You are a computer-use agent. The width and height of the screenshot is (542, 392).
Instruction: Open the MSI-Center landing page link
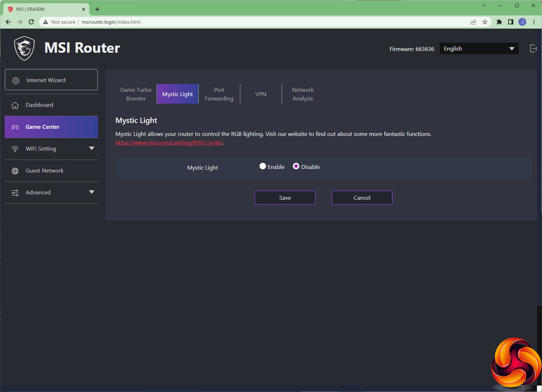tap(169, 143)
